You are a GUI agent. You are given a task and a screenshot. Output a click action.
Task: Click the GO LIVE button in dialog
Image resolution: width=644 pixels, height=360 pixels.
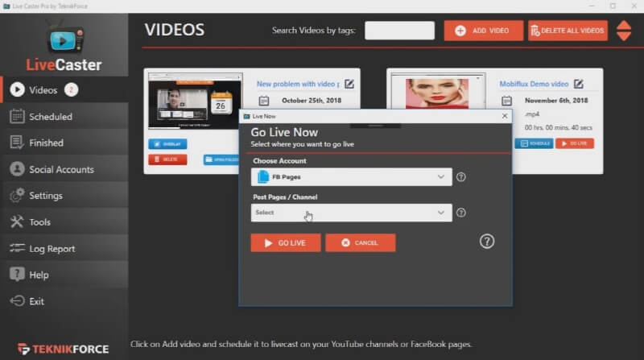click(x=286, y=243)
